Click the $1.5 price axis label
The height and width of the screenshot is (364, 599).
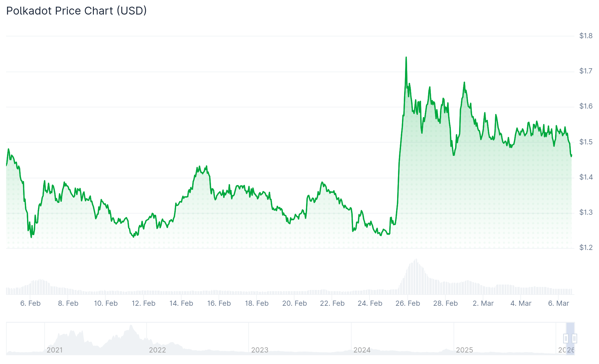[586, 142]
